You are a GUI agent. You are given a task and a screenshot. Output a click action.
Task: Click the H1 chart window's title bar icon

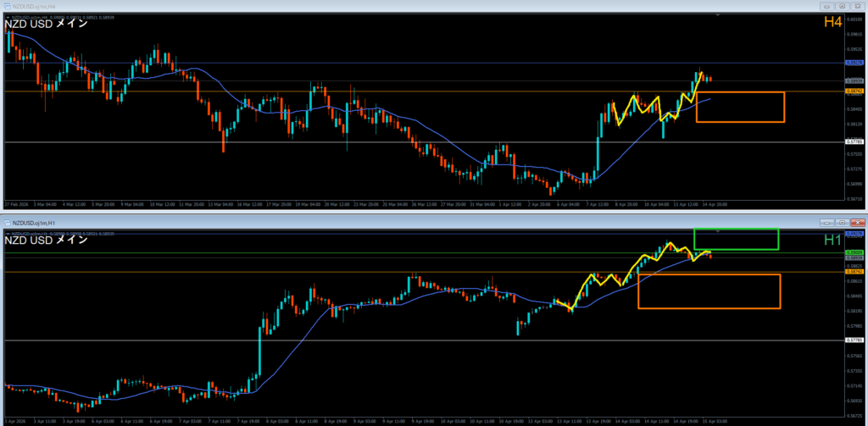tap(8, 222)
